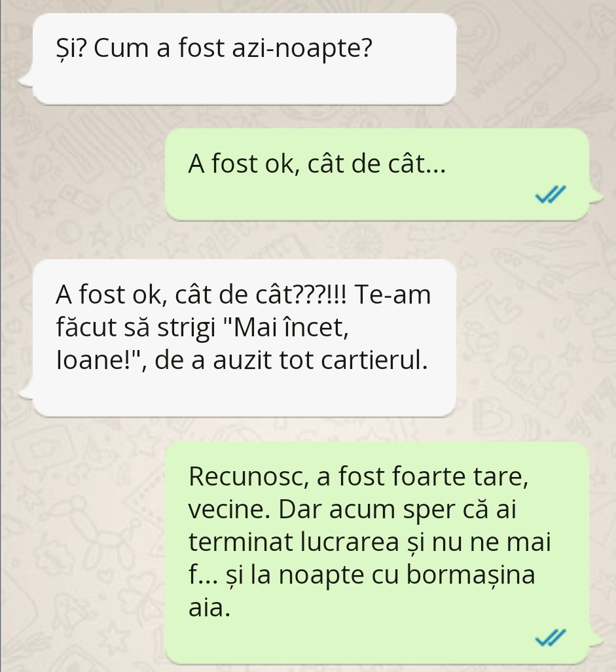
Task: Click the word "cartierul" in the white bubble
Action: (372, 359)
